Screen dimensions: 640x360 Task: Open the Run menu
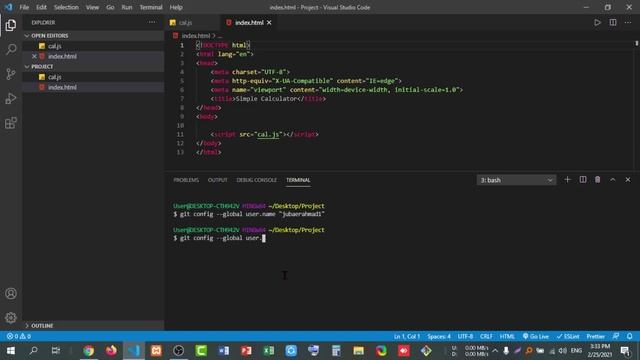(127, 7)
